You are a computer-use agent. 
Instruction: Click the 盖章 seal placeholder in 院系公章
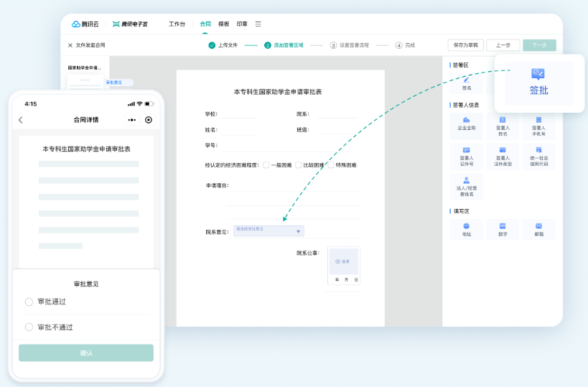pos(342,261)
